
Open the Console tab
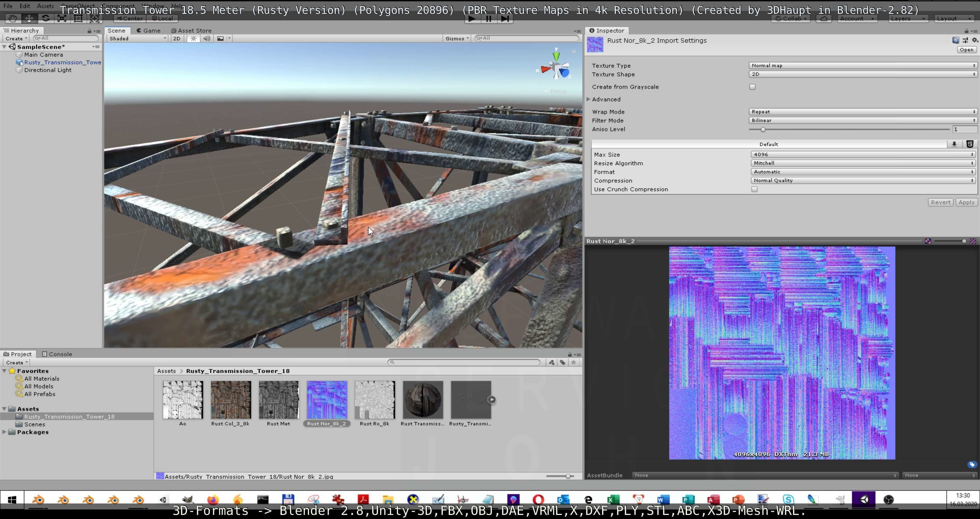[57, 354]
